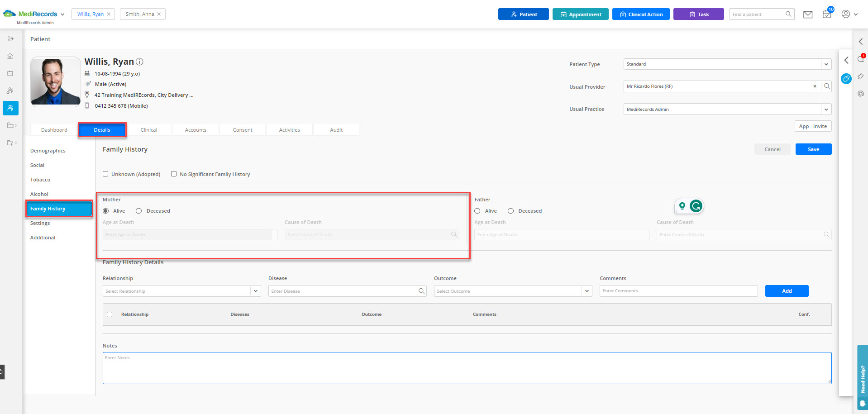Switch to the Accounts tab
The width and height of the screenshot is (868, 414).
[x=196, y=130]
